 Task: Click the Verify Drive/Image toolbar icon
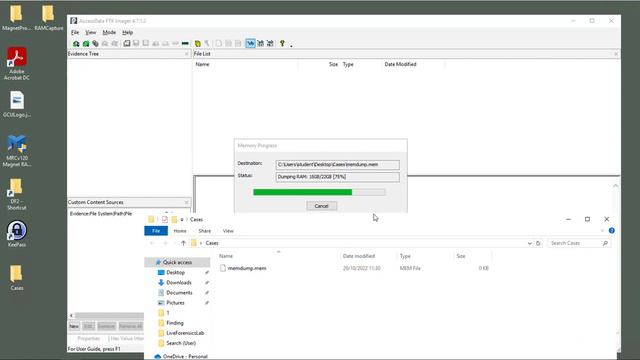[175, 43]
